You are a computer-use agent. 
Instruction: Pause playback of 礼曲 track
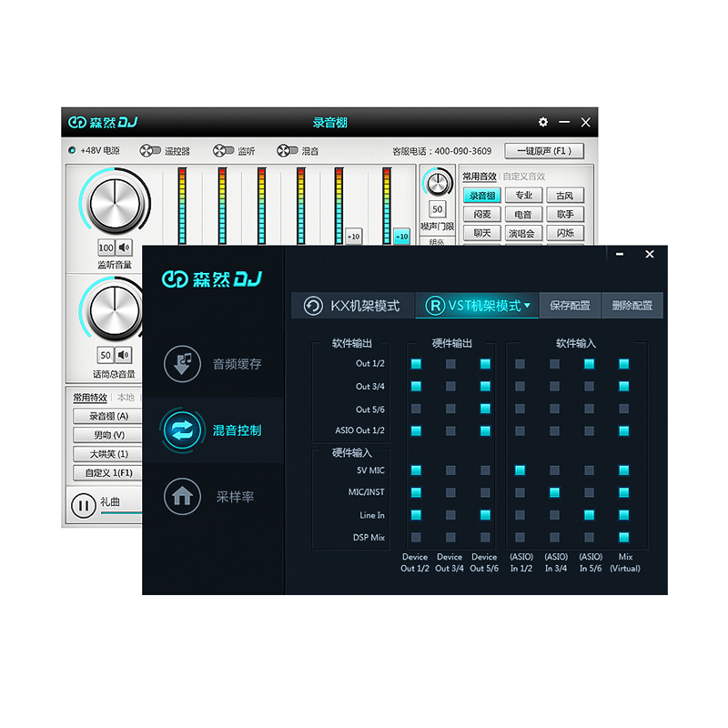point(84,505)
